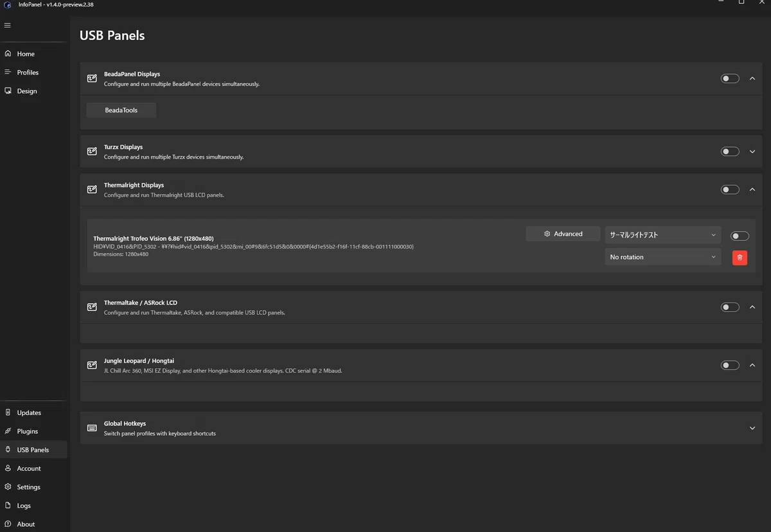Click the BeadaTools button
The image size is (771, 532).
tap(121, 110)
